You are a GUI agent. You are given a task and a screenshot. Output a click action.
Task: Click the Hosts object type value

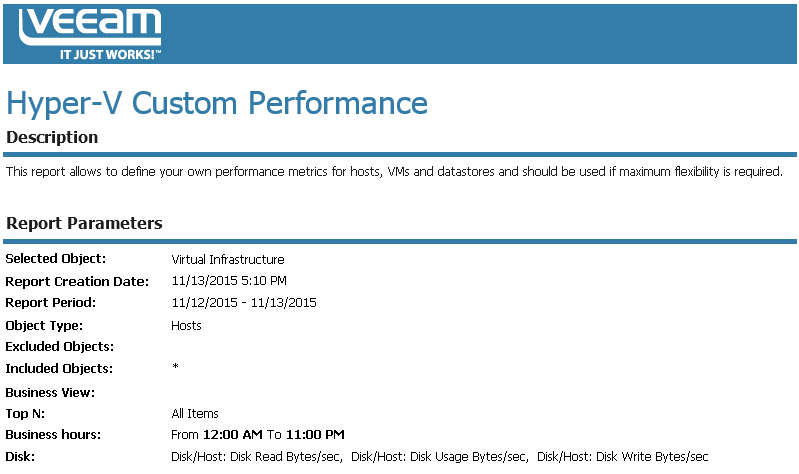(187, 325)
